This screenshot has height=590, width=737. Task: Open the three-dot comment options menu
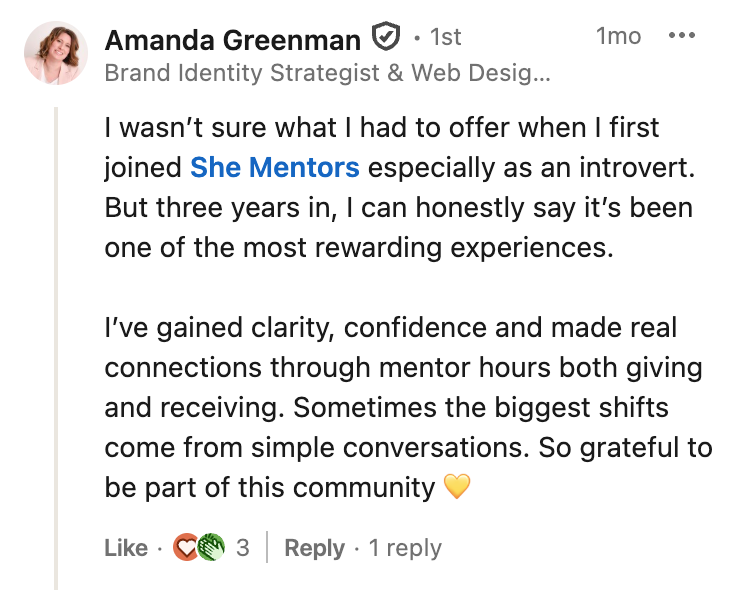click(x=682, y=35)
